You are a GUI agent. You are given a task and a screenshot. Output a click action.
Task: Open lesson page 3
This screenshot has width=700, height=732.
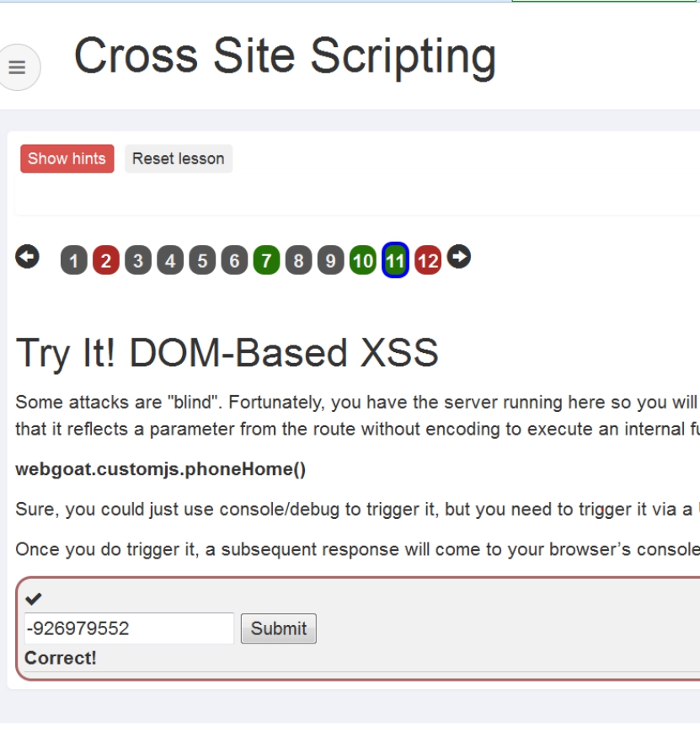click(x=138, y=260)
